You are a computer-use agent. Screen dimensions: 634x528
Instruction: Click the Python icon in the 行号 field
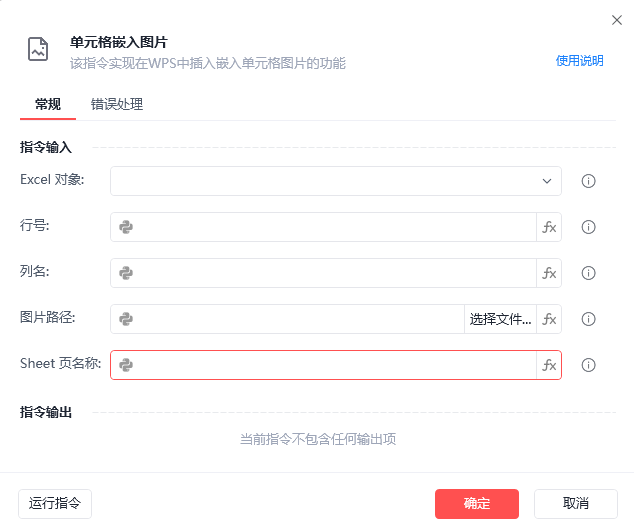click(126, 227)
